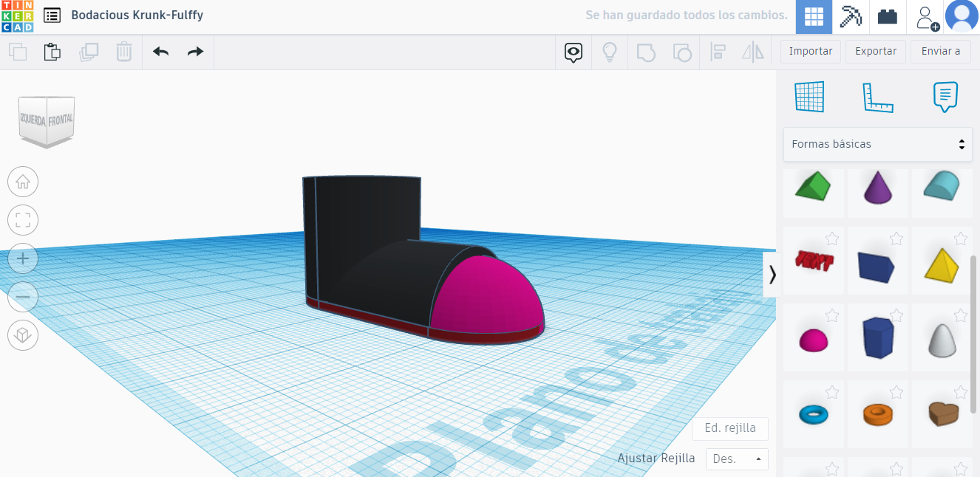Open the Ajustar Rejilla snap dropdown
Screen dimensions: 980x477
737,459
